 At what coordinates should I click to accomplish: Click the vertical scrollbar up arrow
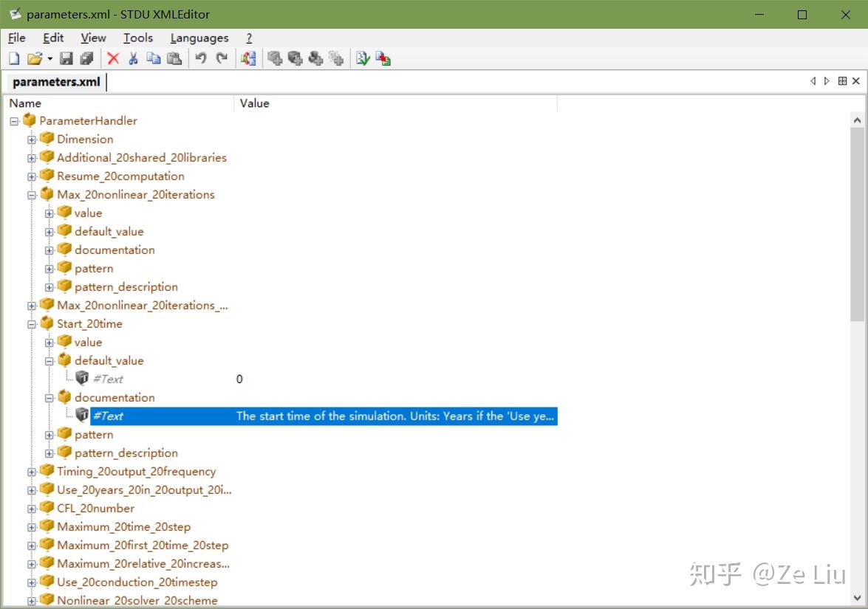[x=857, y=119]
